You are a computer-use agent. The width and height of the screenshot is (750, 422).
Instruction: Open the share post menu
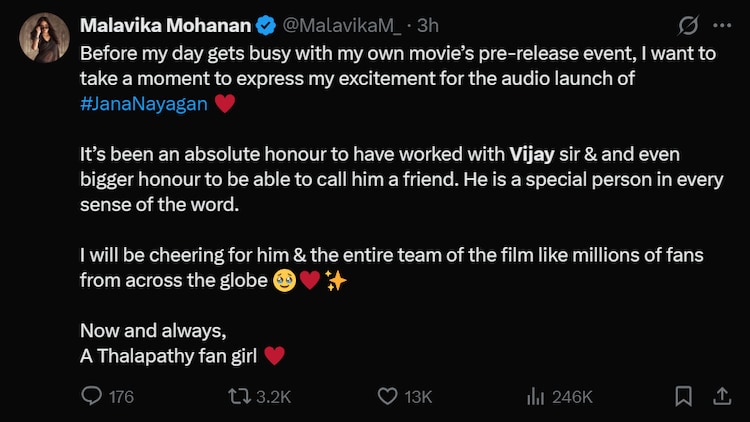tap(721, 396)
